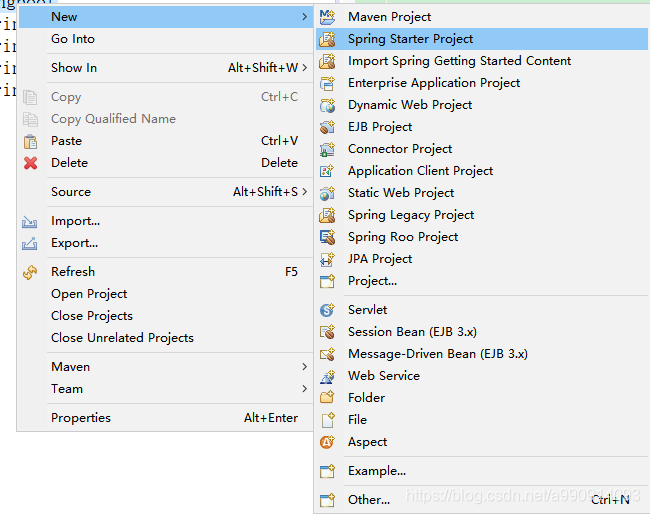
Task: Click the Servlet icon
Action: click(x=327, y=310)
